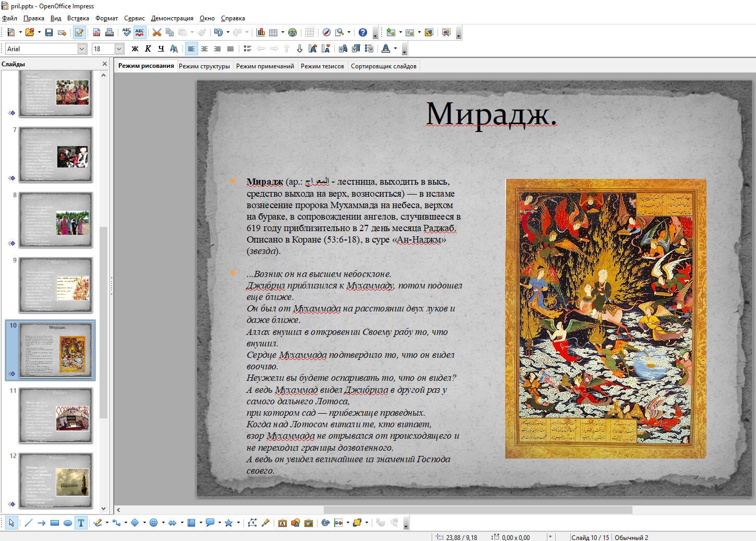Switch to Сортировщик слайдов tab

click(384, 66)
